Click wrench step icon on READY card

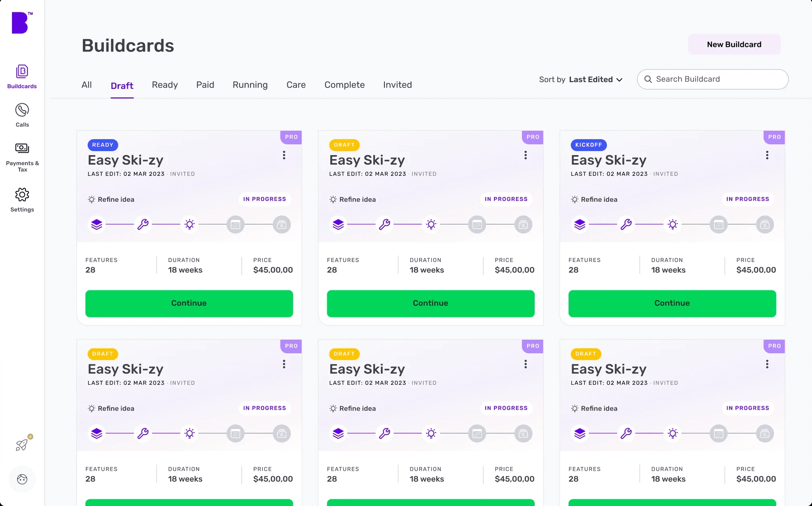(x=143, y=224)
